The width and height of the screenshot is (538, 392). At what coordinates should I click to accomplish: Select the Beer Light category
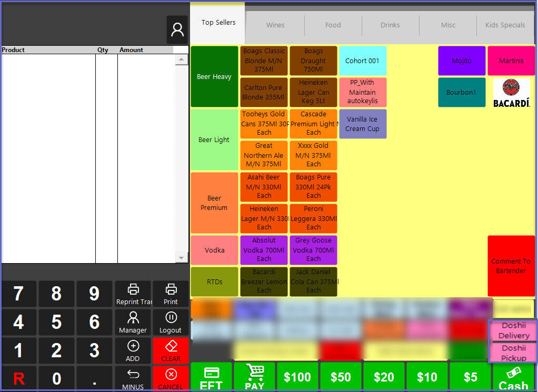(x=214, y=139)
